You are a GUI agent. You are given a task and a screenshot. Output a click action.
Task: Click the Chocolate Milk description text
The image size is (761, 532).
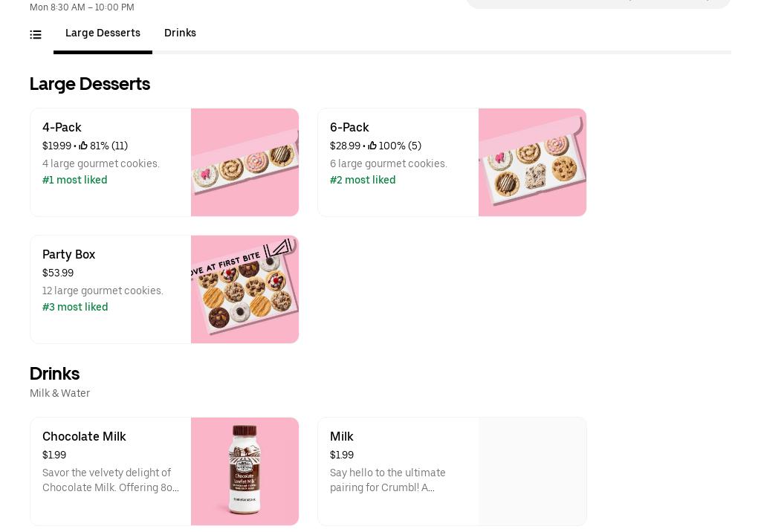pyautogui.click(x=111, y=481)
